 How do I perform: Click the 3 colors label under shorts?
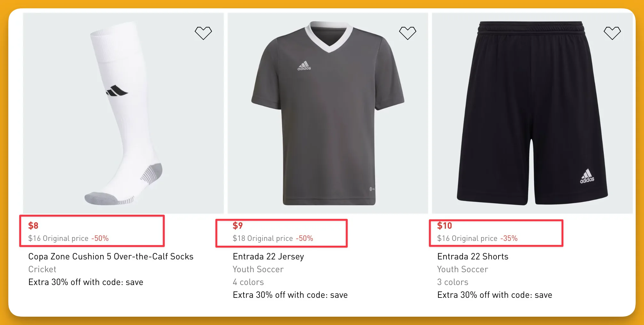452,282
